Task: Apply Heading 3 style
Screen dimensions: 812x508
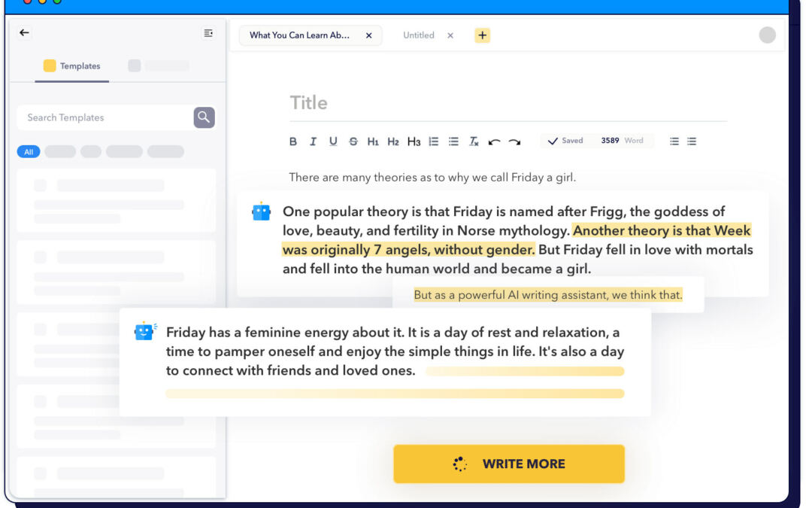Action: point(414,141)
